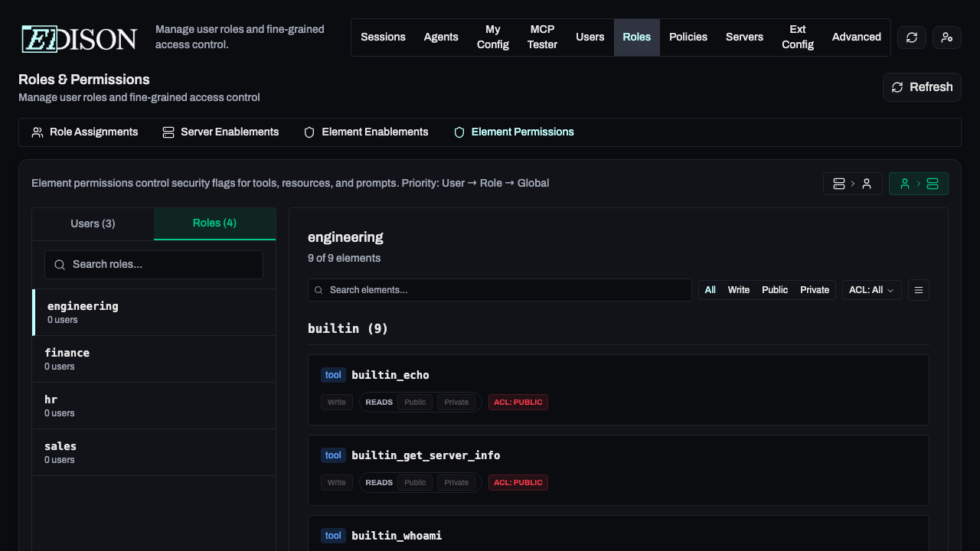This screenshot has height=551, width=980.
Task: Select the Private filter chip
Action: point(815,289)
